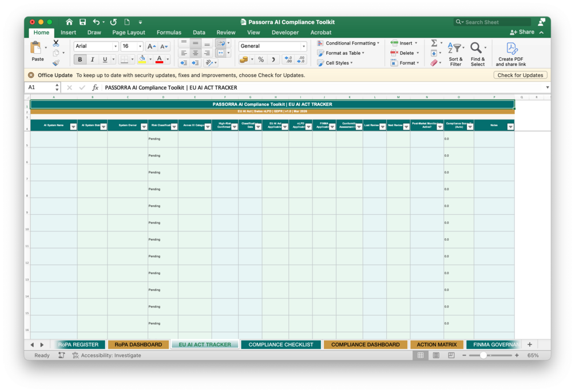Viewport: 575px width, 392px height.
Task: Dismiss the Office Update banner
Action: 31,75
